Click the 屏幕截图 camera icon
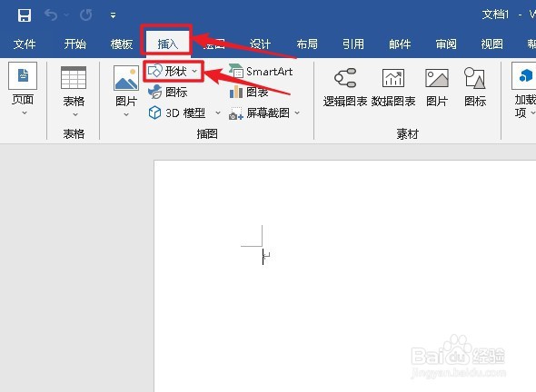The image size is (536, 392). [236, 113]
